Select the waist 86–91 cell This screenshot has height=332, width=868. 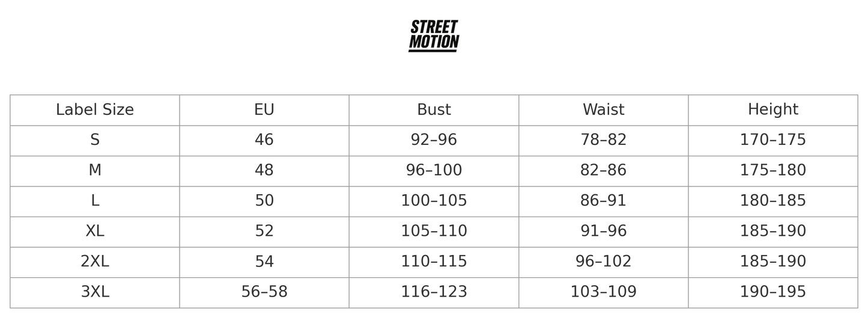(604, 201)
